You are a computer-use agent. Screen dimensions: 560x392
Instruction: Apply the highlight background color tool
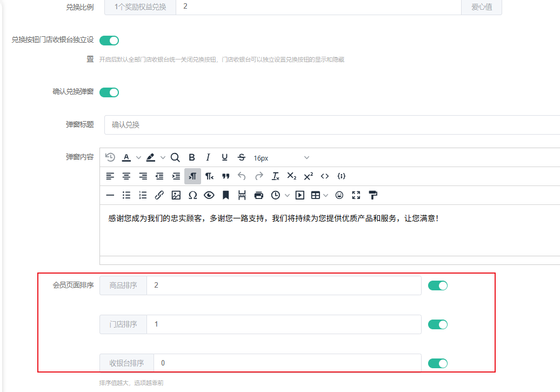pyautogui.click(x=150, y=157)
